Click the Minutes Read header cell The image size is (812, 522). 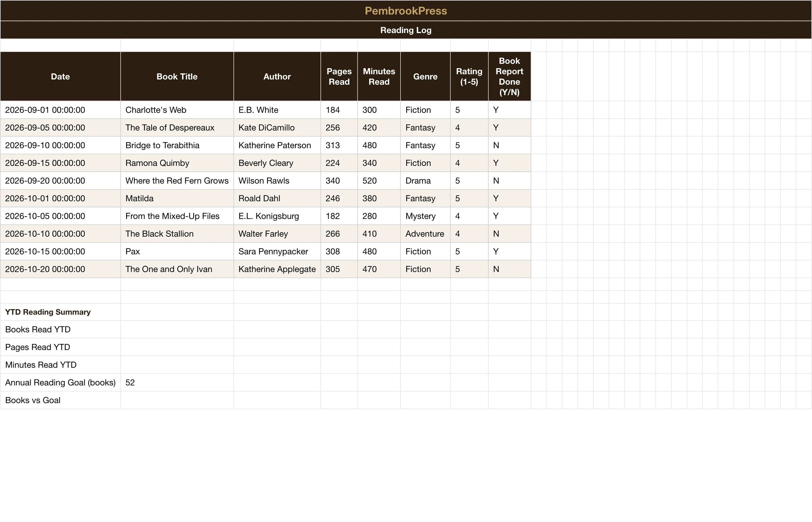coord(379,77)
